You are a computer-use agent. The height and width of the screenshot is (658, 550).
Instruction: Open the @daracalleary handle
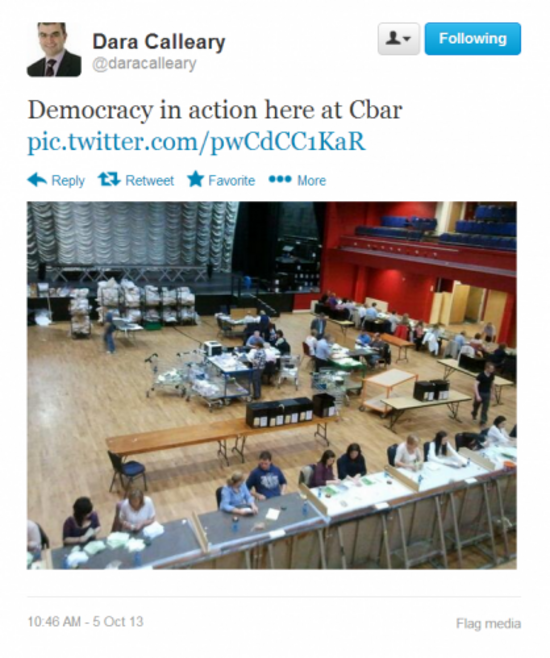click(144, 63)
